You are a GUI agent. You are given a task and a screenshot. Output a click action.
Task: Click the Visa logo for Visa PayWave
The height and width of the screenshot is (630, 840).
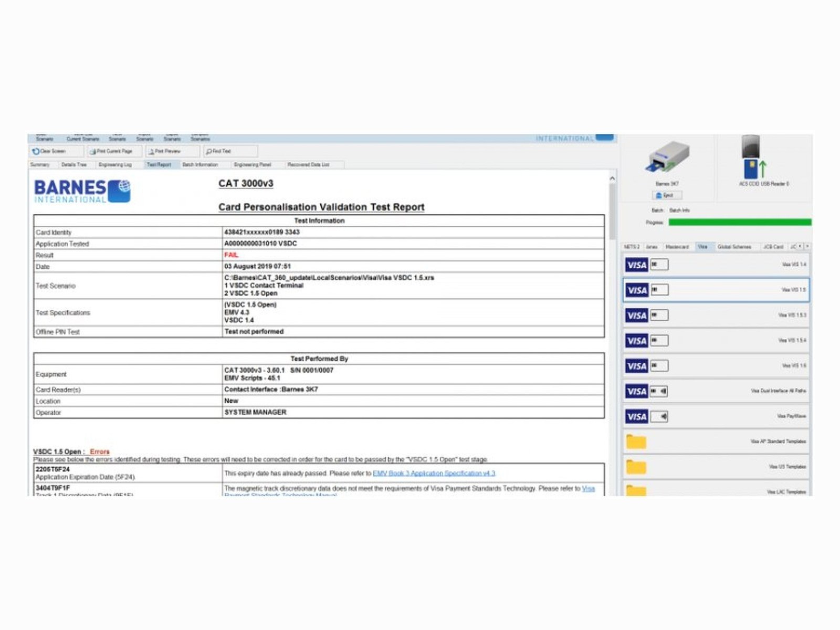point(637,417)
